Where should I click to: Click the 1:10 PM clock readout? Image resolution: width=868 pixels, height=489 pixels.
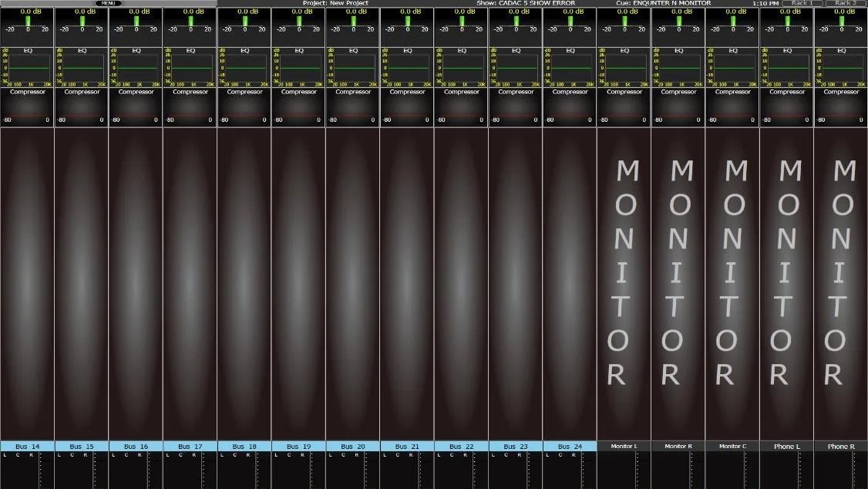pos(765,3)
